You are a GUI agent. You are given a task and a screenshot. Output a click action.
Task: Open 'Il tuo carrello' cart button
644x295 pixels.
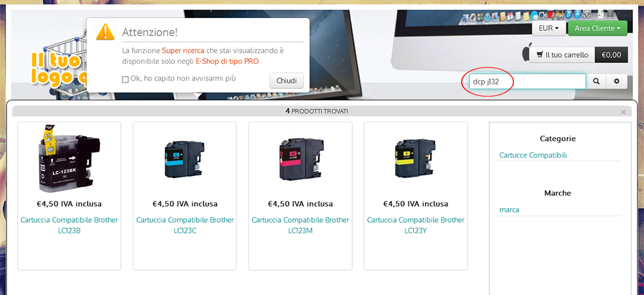(562, 55)
